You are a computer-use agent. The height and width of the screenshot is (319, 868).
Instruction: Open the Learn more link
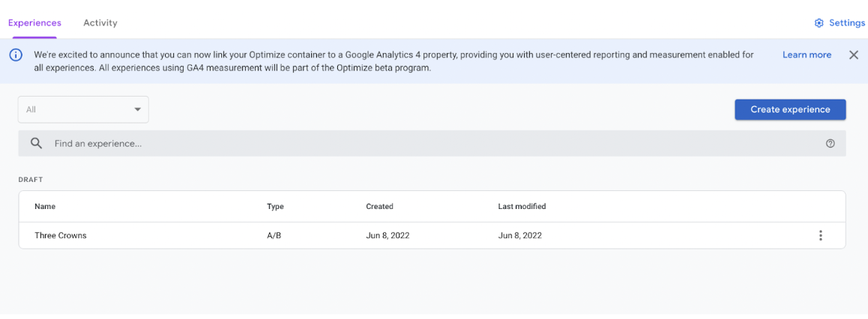807,55
